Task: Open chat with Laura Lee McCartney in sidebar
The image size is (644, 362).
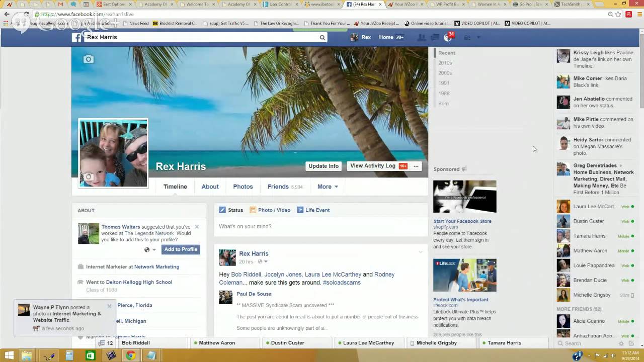Action: tap(596, 206)
